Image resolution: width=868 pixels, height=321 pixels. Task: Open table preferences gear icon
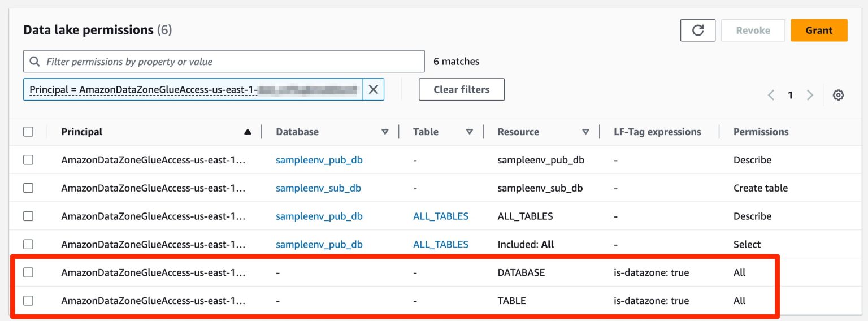(x=839, y=96)
